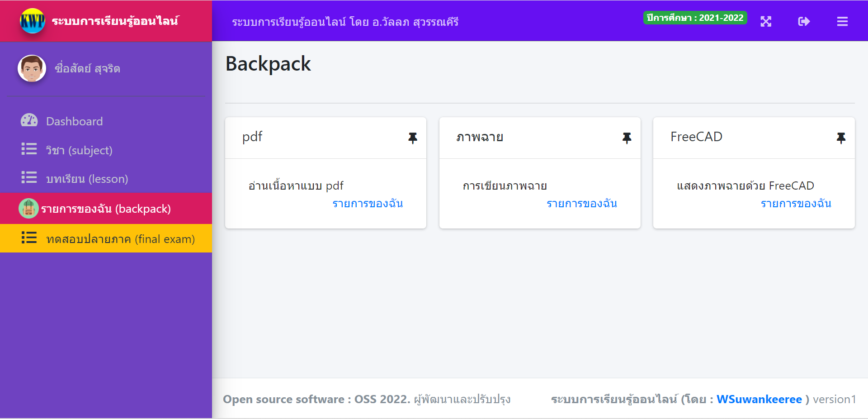Click รายการของฉัน link in FreeCAD card
The height and width of the screenshot is (419, 868).
(x=796, y=204)
